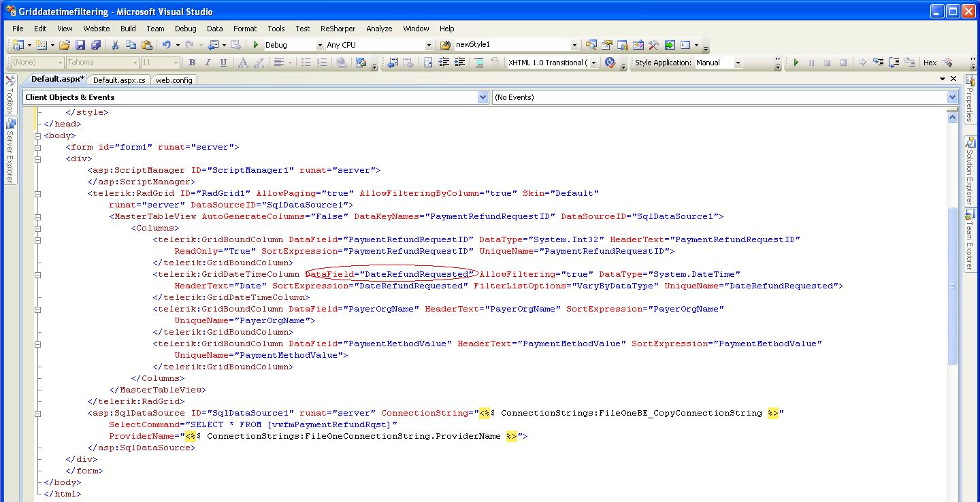Start debugging with the green arrow beside Debug
Image resolution: width=980 pixels, height=502 pixels.
255,45
